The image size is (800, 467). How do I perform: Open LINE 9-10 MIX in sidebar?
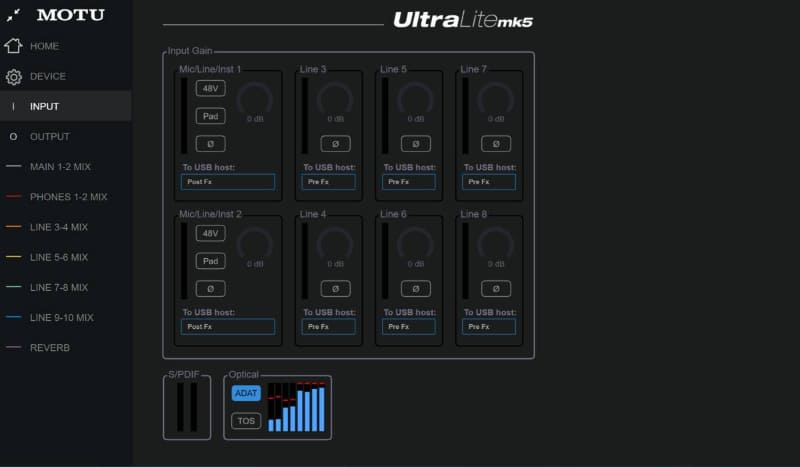click(x=62, y=317)
